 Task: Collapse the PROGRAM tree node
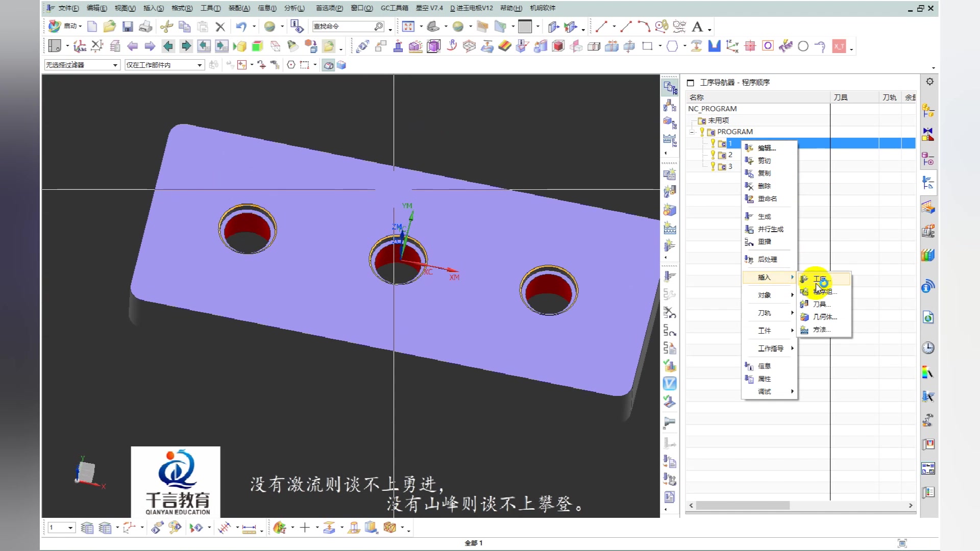[692, 132]
